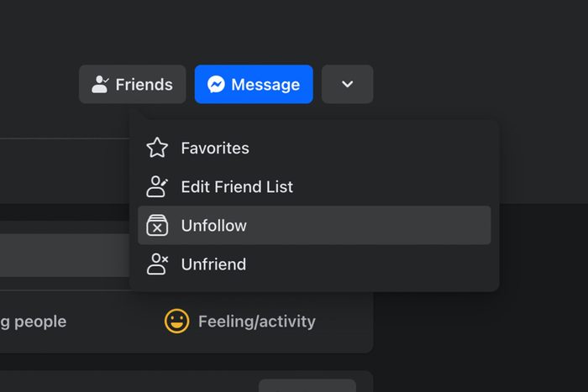Click the partially visible tag people option
588x392 pixels.
[x=34, y=321]
